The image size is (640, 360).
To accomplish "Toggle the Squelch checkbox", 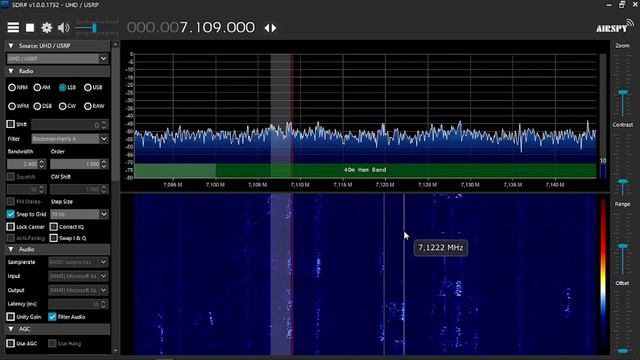I will pos(11,177).
